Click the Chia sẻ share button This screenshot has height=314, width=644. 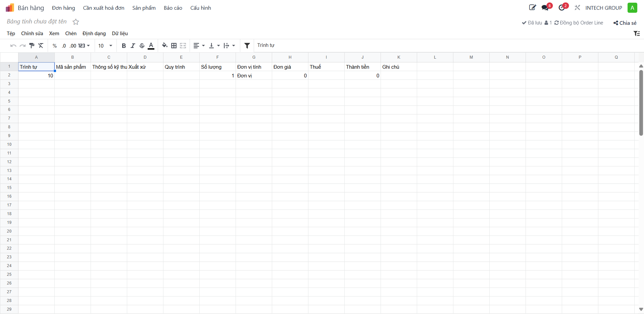point(625,23)
